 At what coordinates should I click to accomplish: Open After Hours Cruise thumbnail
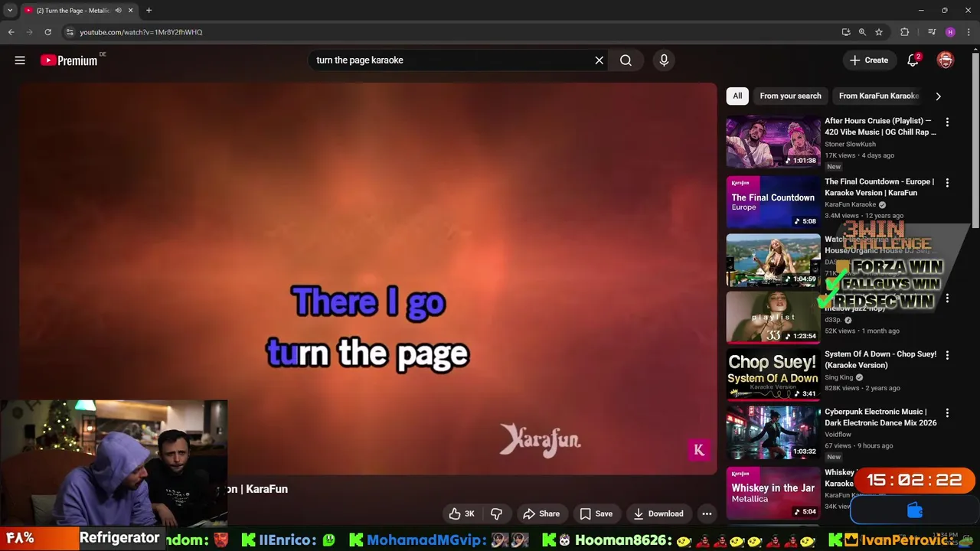pyautogui.click(x=773, y=142)
